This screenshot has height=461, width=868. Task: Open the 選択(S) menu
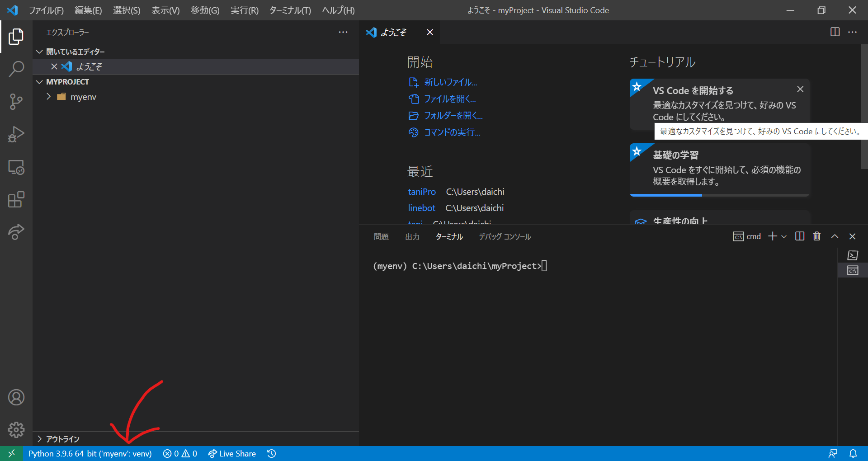tap(127, 10)
